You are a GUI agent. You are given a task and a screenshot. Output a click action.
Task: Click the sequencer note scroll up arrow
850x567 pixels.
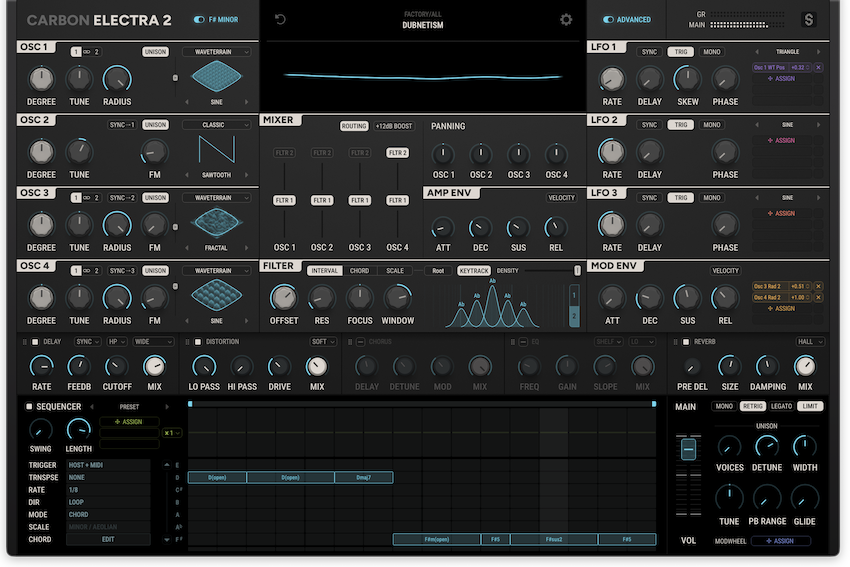click(166, 465)
